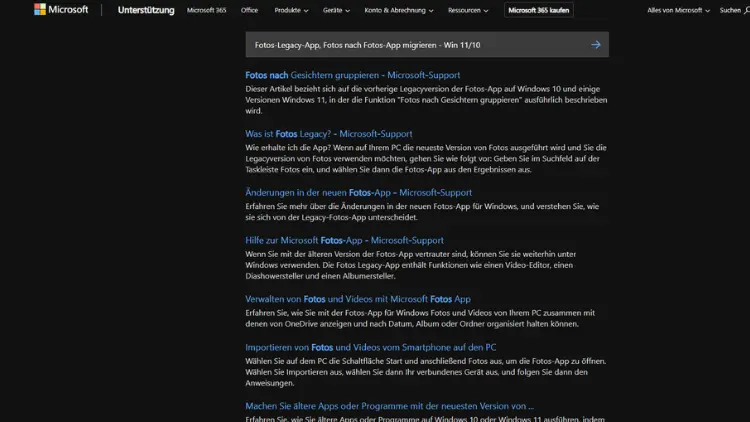Expand the Produkte dropdown menu
750x422 pixels.
click(x=291, y=10)
